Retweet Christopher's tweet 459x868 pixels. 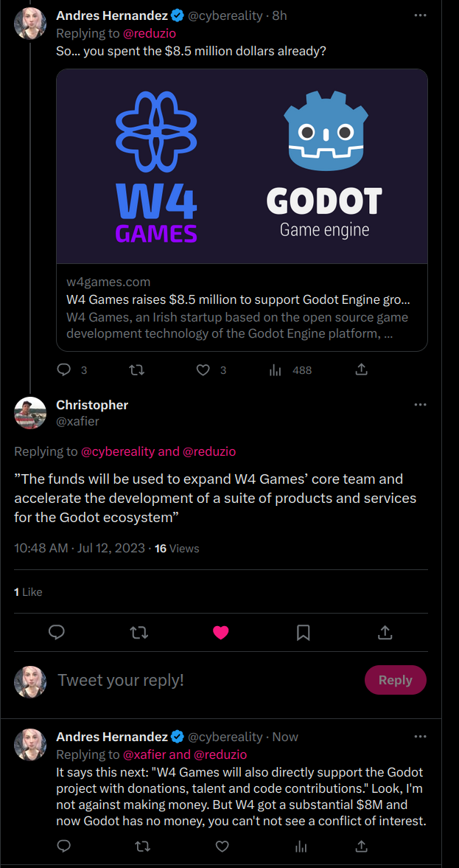coord(139,632)
